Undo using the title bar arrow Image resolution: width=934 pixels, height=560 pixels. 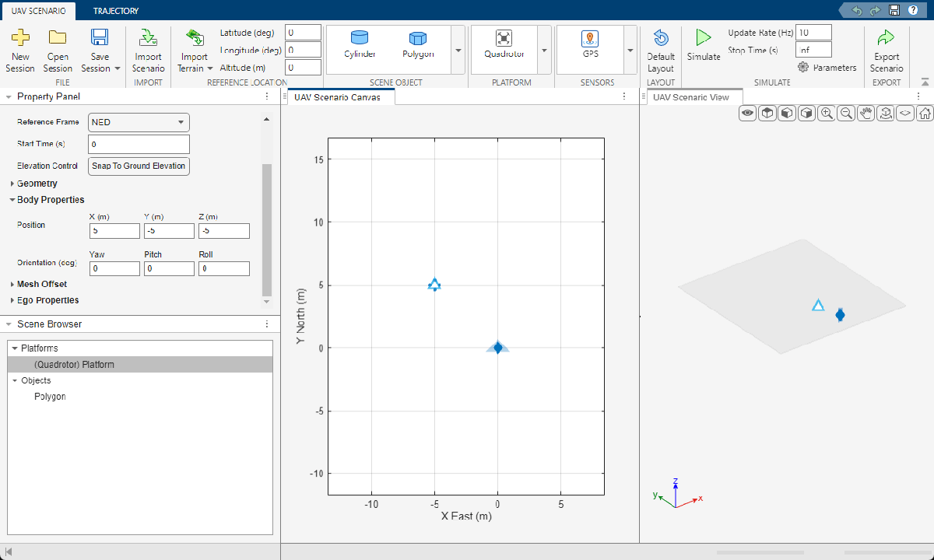tap(857, 10)
